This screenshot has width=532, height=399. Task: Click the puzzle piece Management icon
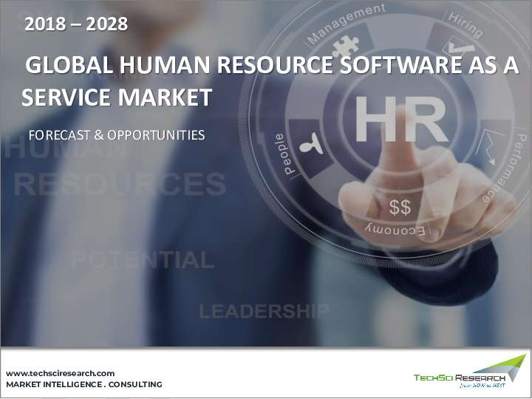345,46
